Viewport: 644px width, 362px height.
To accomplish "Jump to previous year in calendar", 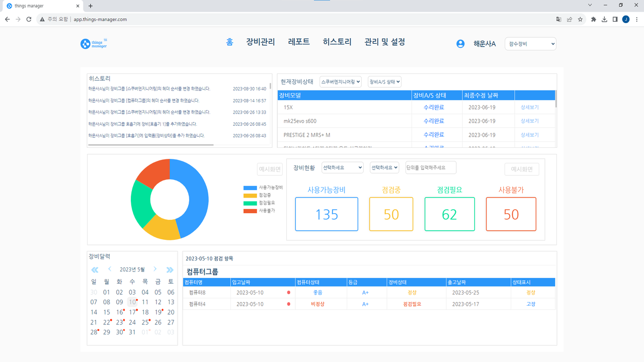I will click(x=95, y=270).
